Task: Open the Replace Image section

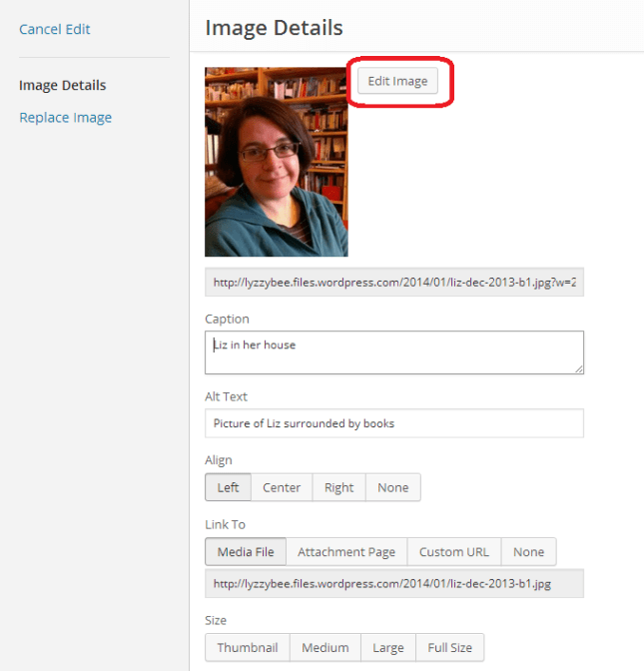Action: [x=65, y=117]
